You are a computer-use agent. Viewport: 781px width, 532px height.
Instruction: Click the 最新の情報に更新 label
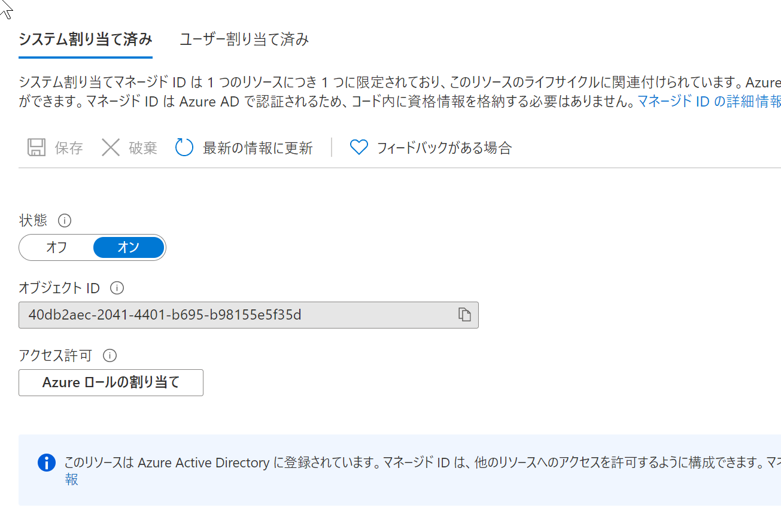tap(258, 148)
